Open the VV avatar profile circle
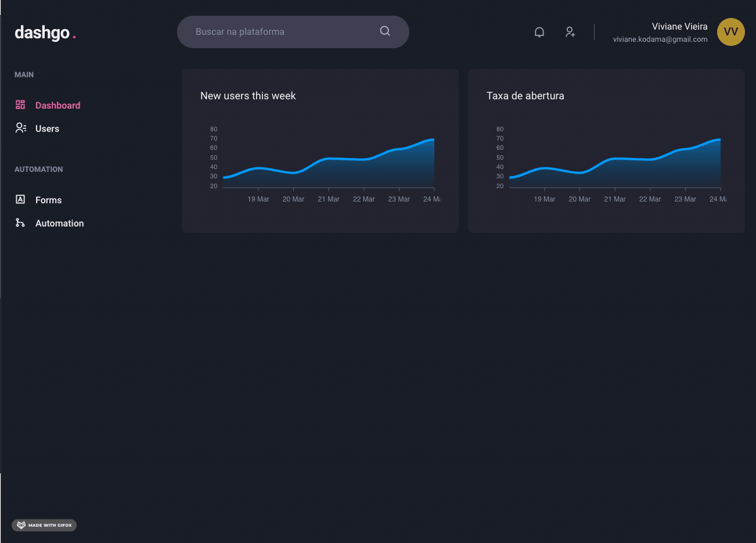The height and width of the screenshot is (543, 756). [730, 32]
